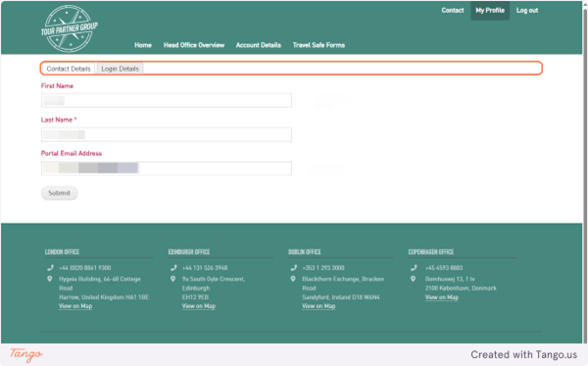Click London phone number +44 (0)20 8861 9300
The width and height of the screenshot is (588, 366).
pyautogui.click(x=84, y=268)
